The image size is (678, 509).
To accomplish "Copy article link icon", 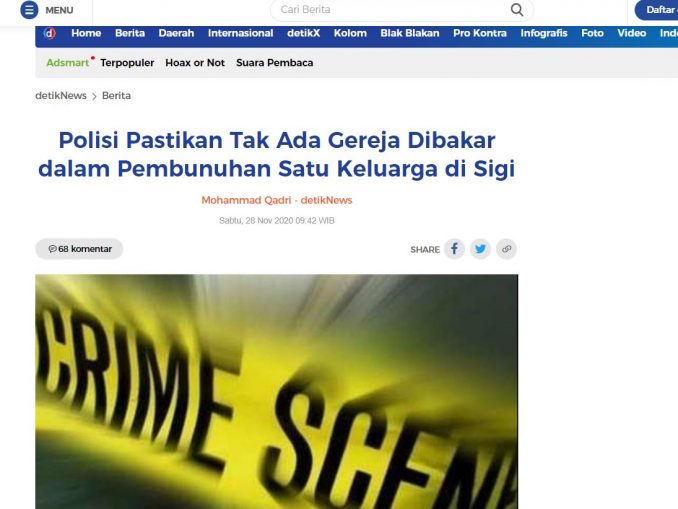I will [506, 249].
